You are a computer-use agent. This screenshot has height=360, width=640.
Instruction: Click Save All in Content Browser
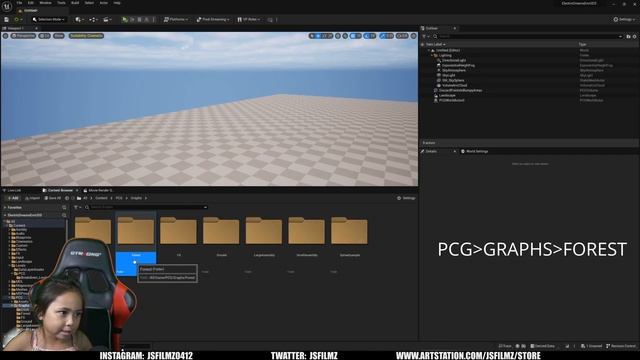pos(53,198)
